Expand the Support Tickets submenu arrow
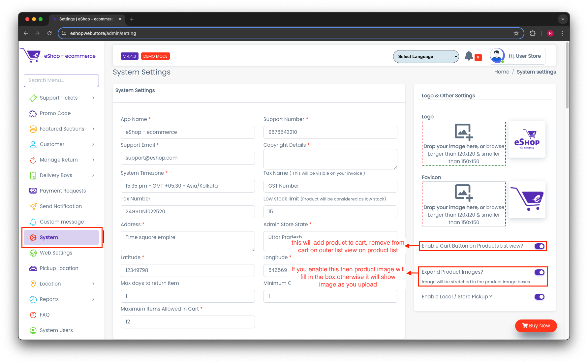The image size is (588, 364). click(93, 98)
